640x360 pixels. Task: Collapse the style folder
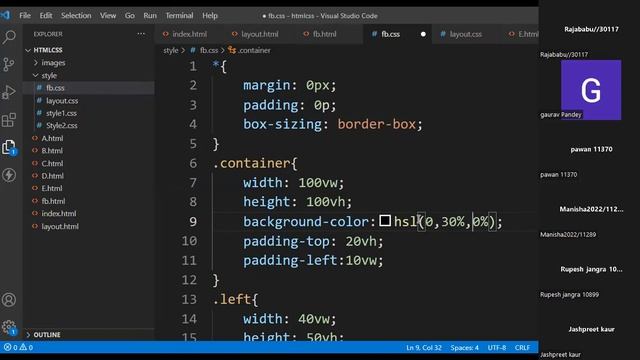pyautogui.click(x=49, y=75)
